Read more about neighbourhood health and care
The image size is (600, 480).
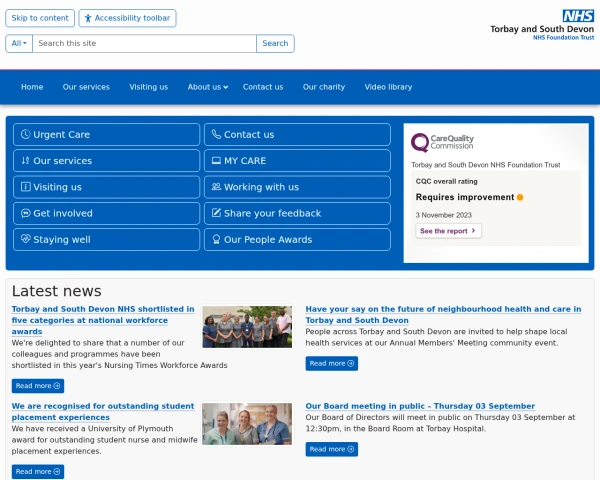click(x=332, y=364)
